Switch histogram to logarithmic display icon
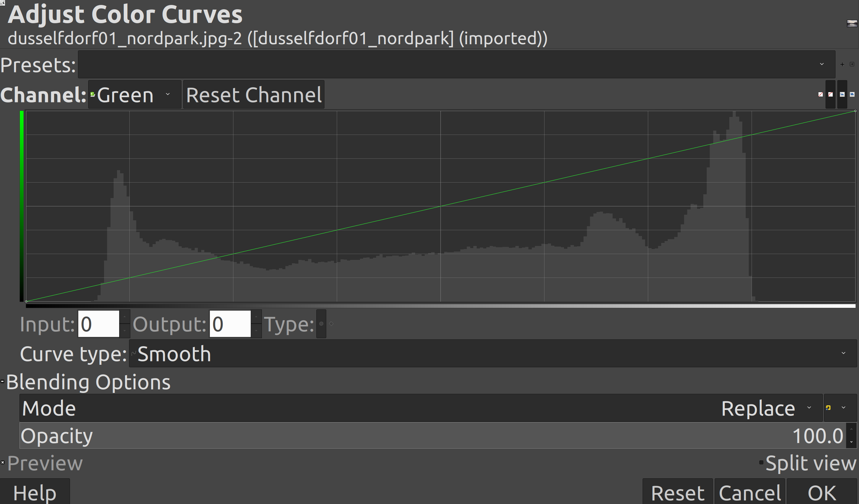Image resolution: width=859 pixels, height=504 pixels. click(852, 94)
